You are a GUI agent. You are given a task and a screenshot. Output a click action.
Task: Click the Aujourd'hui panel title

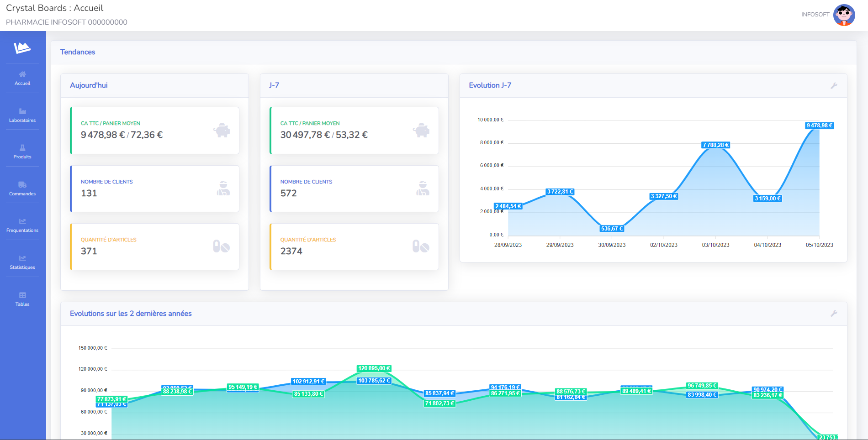pos(89,85)
